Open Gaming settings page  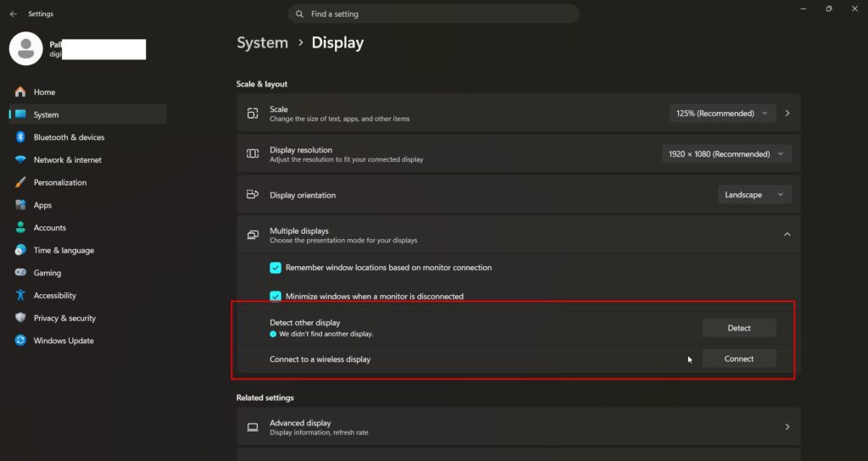coord(87,273)
